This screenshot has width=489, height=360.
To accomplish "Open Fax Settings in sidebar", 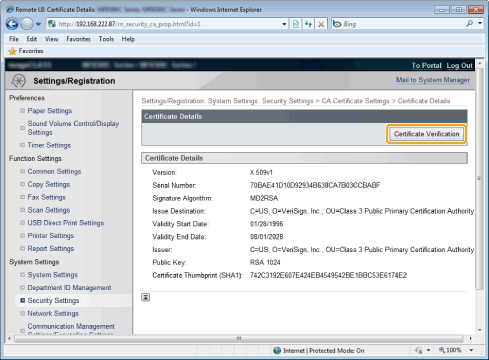I will click(x=47, y=197).
